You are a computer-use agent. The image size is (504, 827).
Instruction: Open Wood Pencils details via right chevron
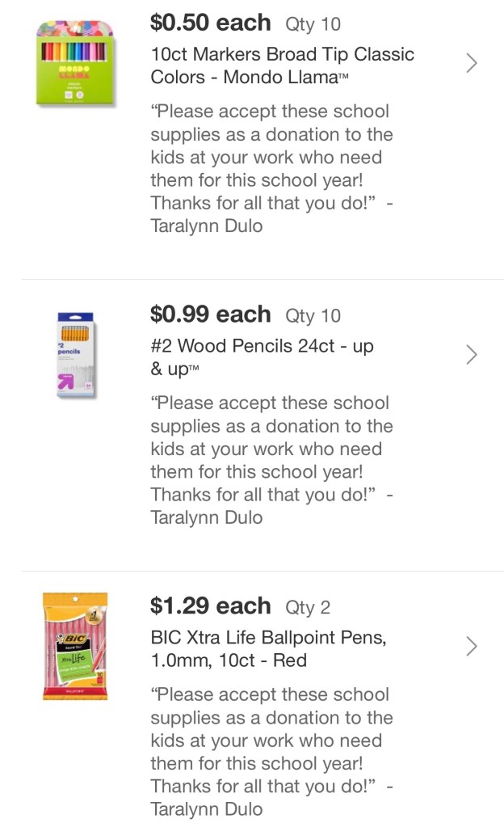(472, 355)
